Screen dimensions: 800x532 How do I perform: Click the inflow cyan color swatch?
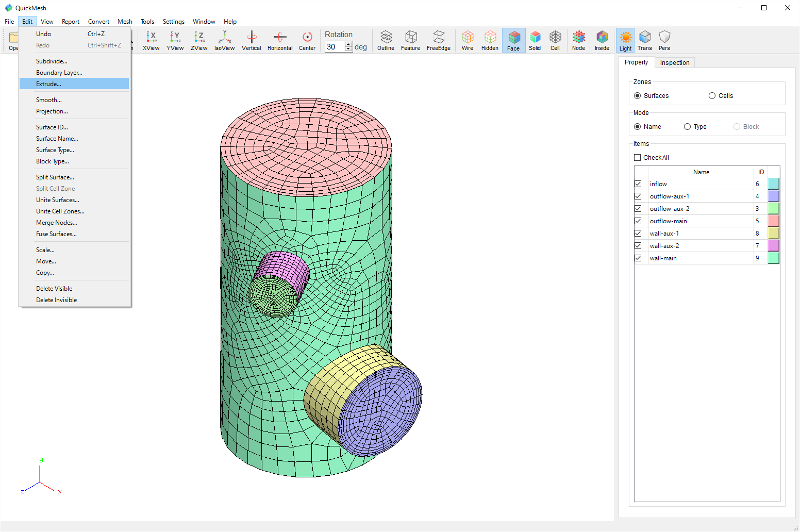coord(773,184)
